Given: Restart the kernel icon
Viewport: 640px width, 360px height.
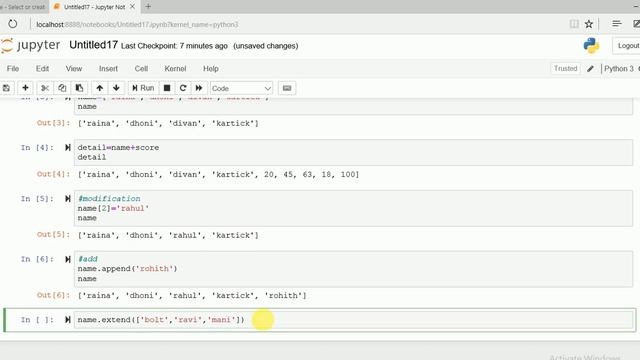Looking at the screenshot, I should pyautogui.click(x=183, y=88).
